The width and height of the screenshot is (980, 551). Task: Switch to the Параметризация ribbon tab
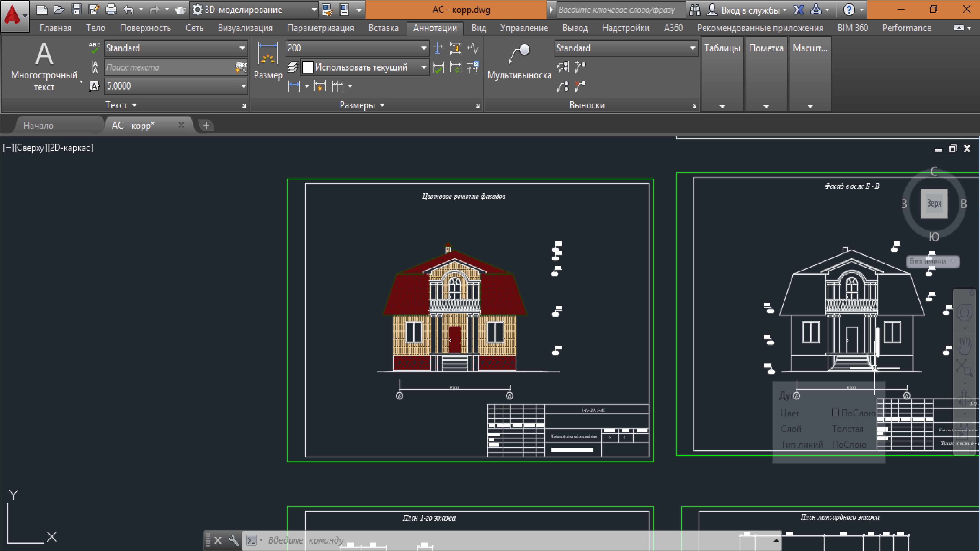(320, 28)
